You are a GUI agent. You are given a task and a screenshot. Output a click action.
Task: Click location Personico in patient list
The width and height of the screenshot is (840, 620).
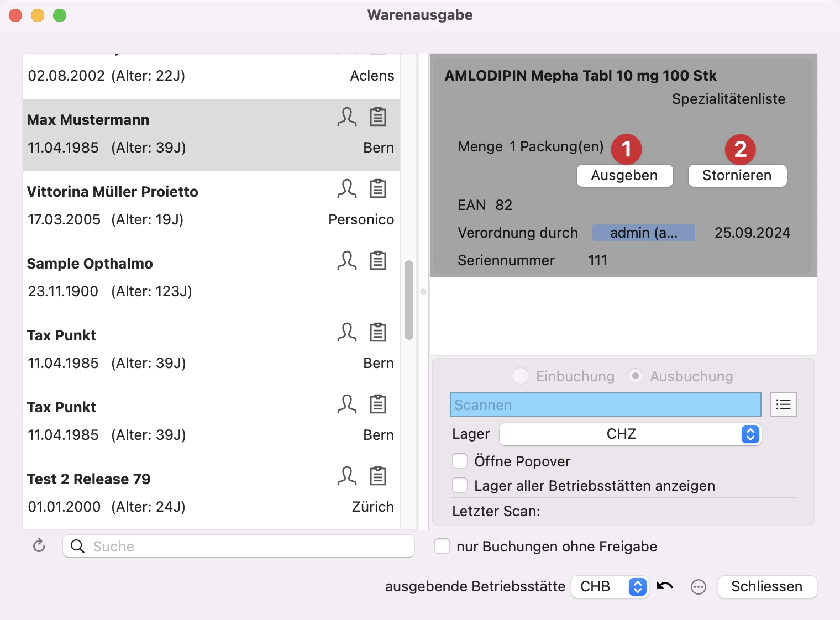click(361, 219)
